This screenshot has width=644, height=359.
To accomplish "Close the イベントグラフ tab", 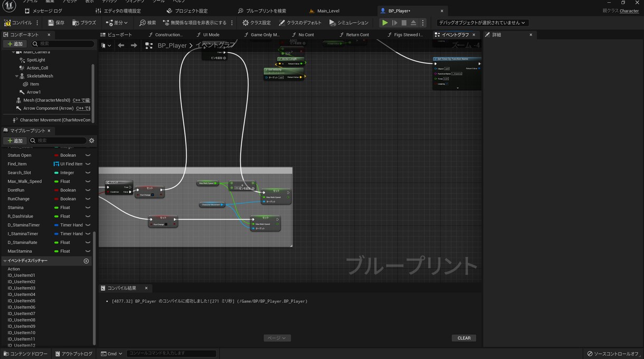I will pyautogui.click(x=473, y=35).
